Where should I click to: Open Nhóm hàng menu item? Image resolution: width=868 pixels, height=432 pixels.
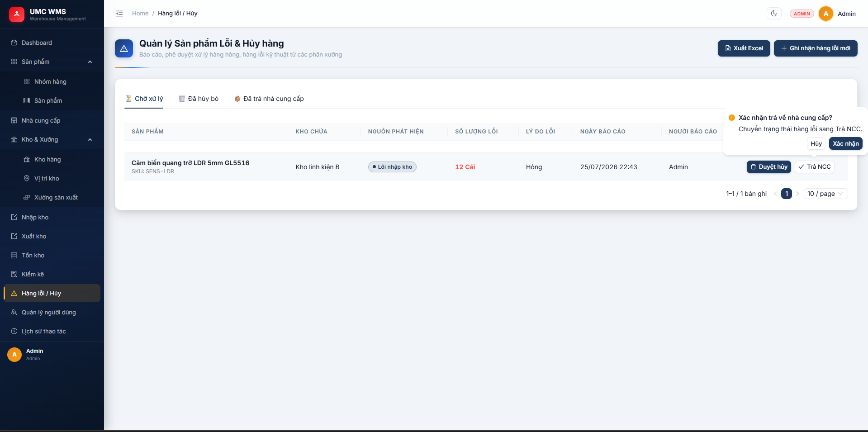(x=52, y=81)
